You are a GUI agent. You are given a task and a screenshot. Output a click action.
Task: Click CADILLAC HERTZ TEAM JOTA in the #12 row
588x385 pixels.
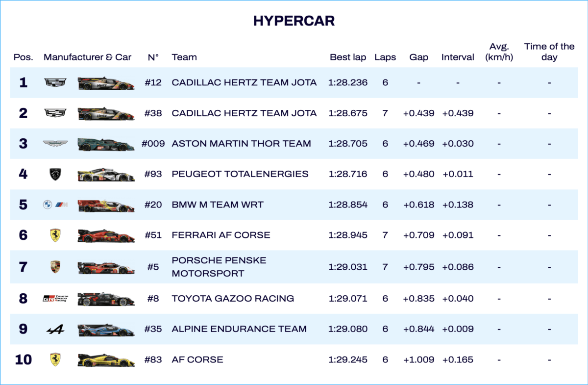pos(244,82)
